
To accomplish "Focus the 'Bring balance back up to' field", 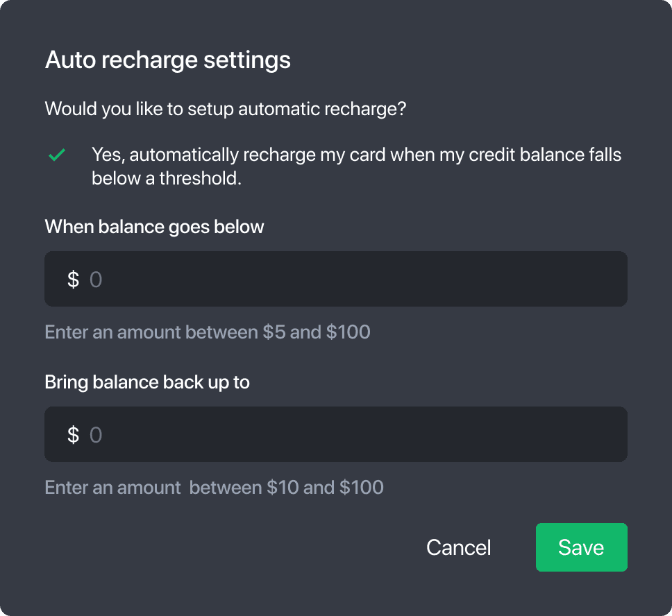I will click(x=347, y=434).
